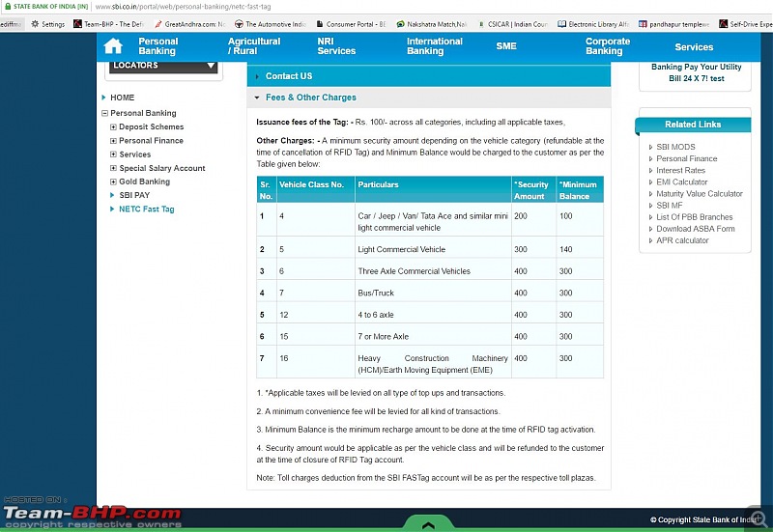Image resolution: width=773 pixels, height=532 pixels.
Task: Open the EMI Calculator link
Action: 681,182
